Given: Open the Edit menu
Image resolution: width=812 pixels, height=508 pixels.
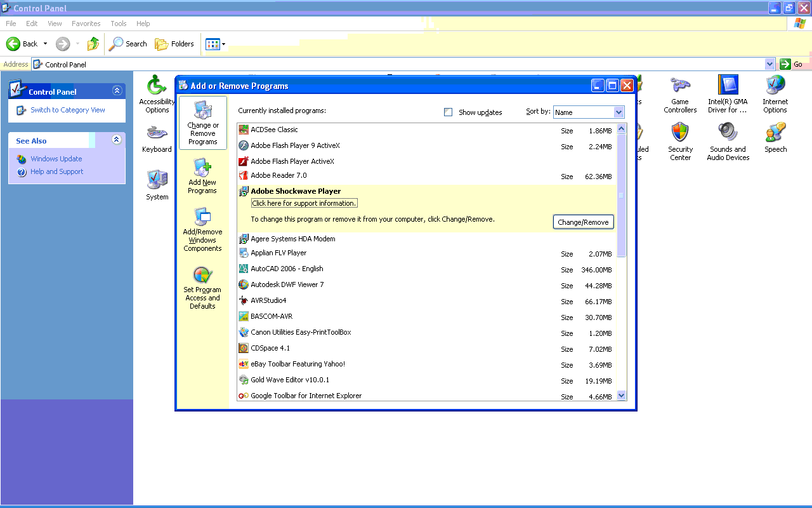Looking at the screenshot, I should [x=32, y=23].
